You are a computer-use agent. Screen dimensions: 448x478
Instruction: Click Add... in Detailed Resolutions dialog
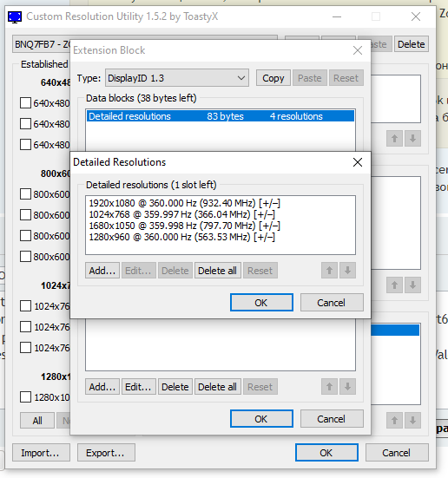pyautogui.click(x=102, y=271)
